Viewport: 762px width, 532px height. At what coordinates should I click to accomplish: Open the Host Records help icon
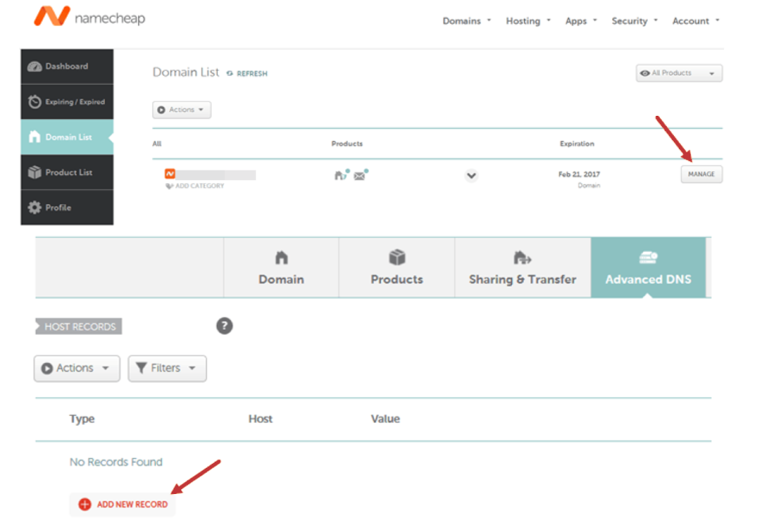224,326
